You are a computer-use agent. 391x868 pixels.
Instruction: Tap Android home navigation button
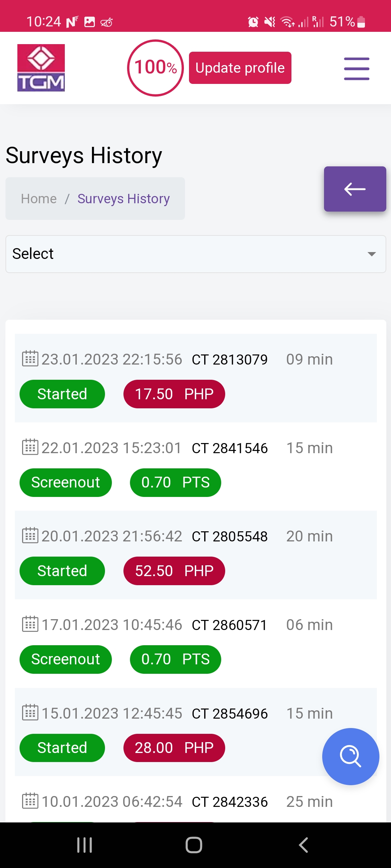tap(194, 845)
